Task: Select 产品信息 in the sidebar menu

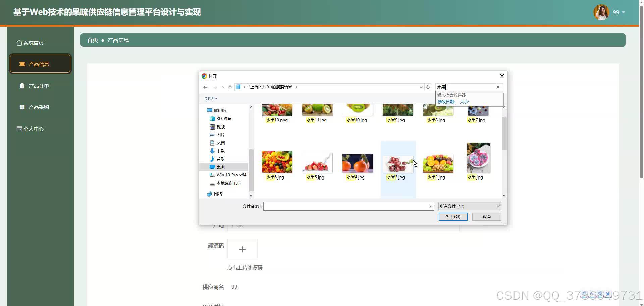Action: click(x=40, y=64)
